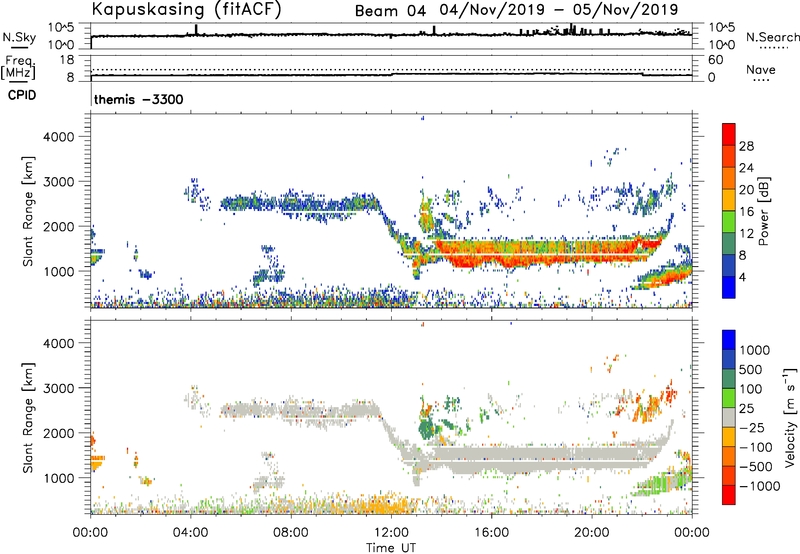Click the 2000 tick on the power panel
800x554 pixels.
tap(58, 226)
